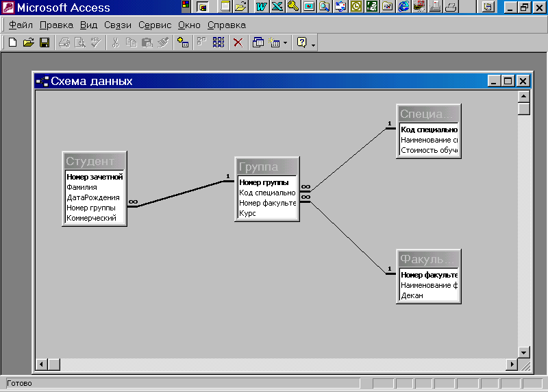Click the Print toolbar icon

pyautogui.click(x=64, y=42)
